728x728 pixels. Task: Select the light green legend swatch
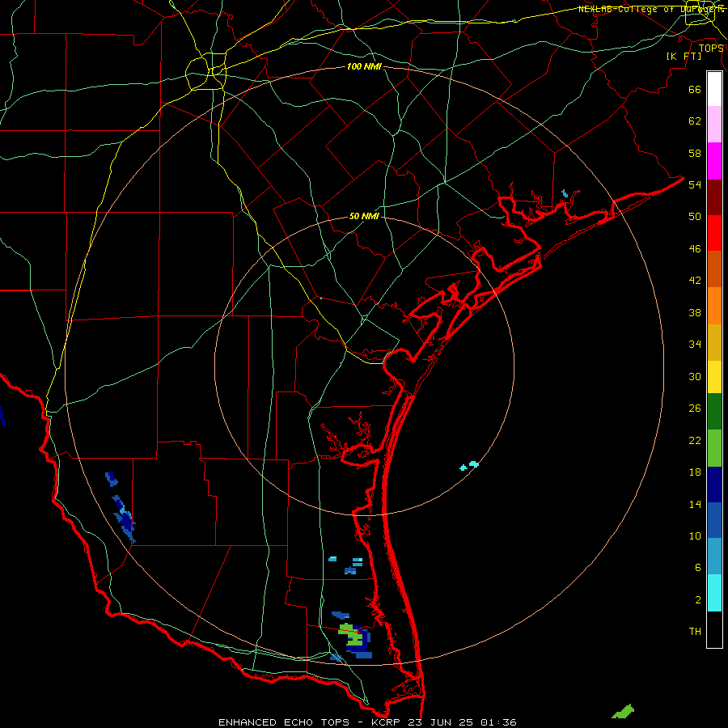[714, 448]
